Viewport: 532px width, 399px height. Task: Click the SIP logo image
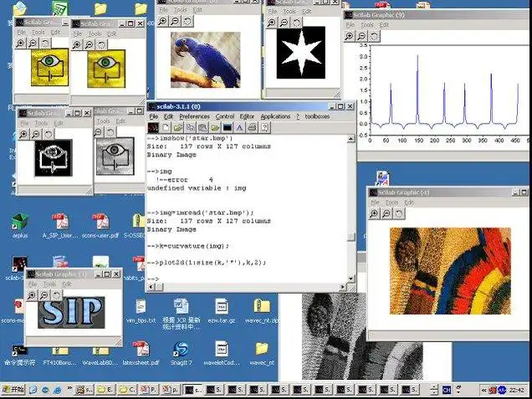pos(71,313)
